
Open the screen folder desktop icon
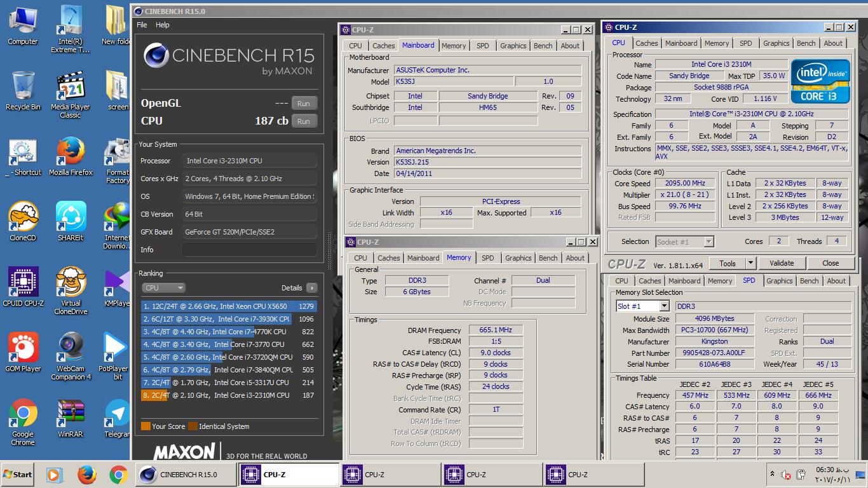coord(117,90)
